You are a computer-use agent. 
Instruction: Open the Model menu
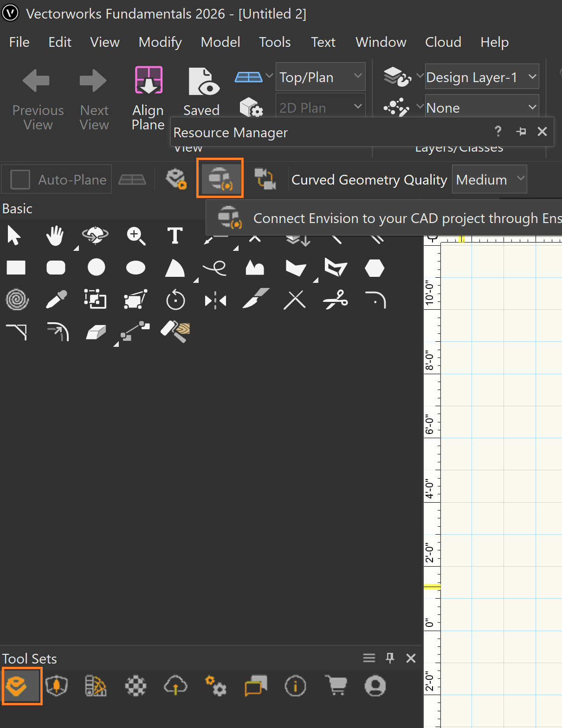(220, 42)
